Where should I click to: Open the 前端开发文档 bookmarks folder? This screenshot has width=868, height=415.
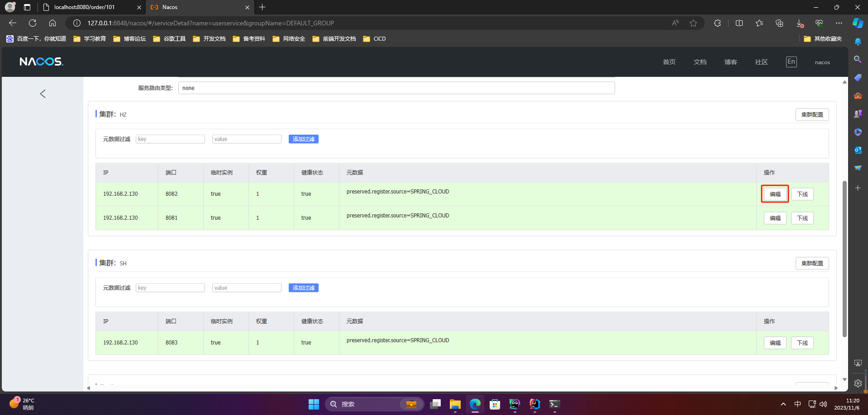pyautogui.click(x=334, y=39)
